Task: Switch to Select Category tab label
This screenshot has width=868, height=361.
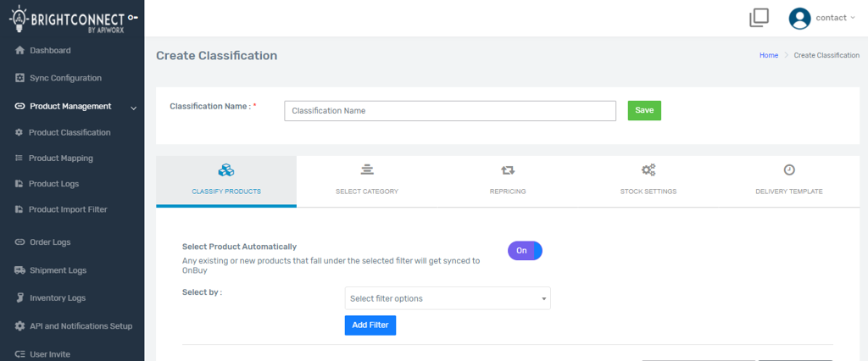Action: point(367,192)
